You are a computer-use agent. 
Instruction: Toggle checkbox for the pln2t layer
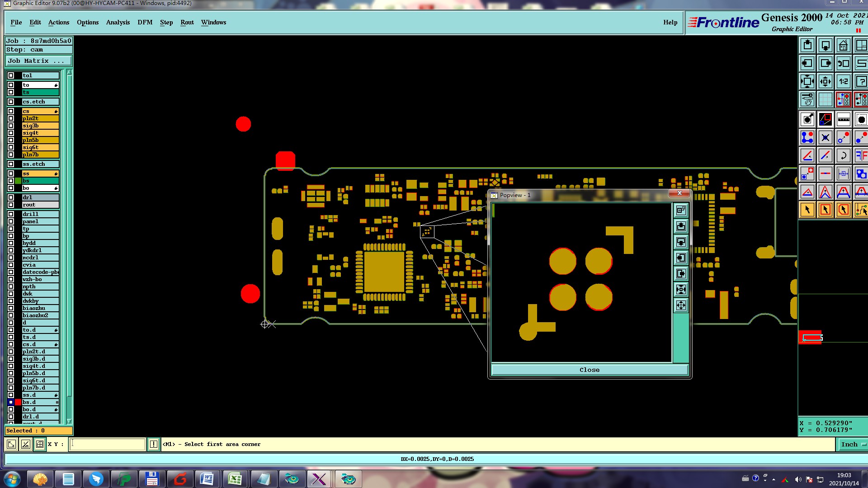pyautogui.click(x=11, y=118)
